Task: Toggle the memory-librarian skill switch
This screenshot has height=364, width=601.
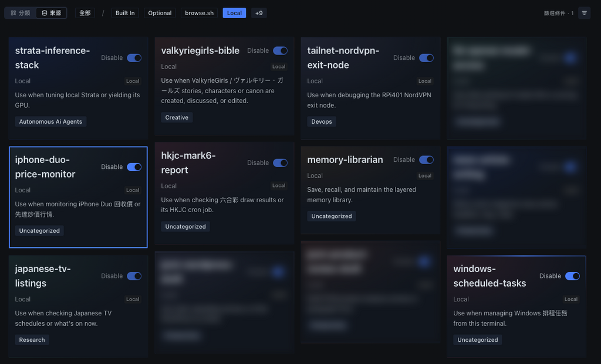Action: click(426, 159)
